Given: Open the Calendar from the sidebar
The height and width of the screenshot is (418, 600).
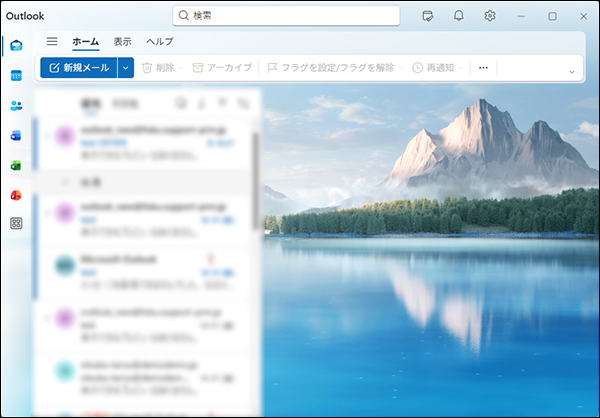Looking at the screenshot, I should pos(16,75).
